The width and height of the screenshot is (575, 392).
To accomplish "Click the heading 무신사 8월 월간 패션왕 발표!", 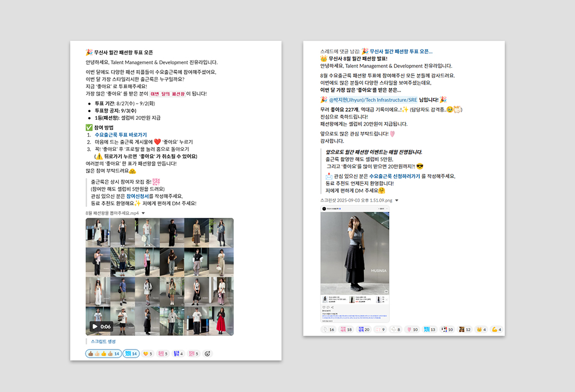I will tap(358, 59).
